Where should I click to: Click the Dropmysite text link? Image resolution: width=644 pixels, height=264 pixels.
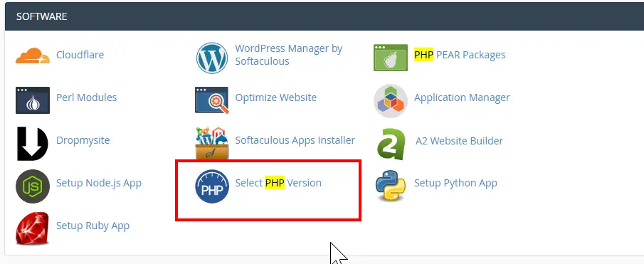coord(83,140)
